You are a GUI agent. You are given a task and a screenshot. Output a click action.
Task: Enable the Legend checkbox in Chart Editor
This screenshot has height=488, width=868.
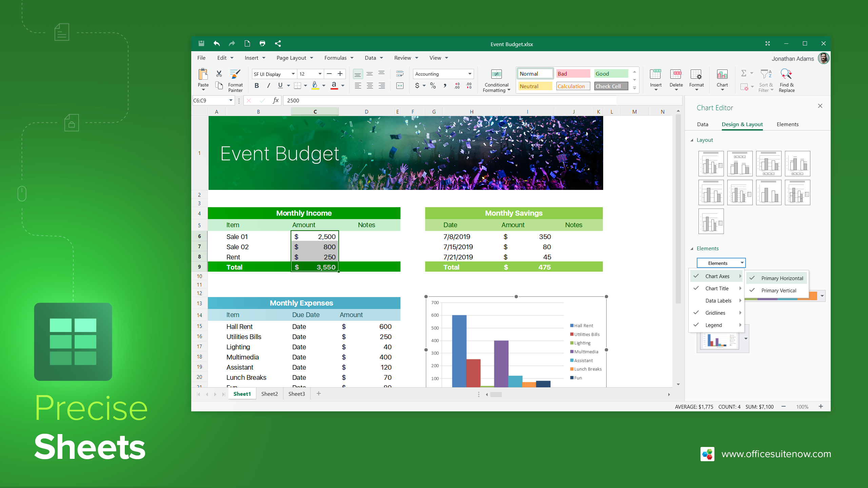(x=696, y=325)
